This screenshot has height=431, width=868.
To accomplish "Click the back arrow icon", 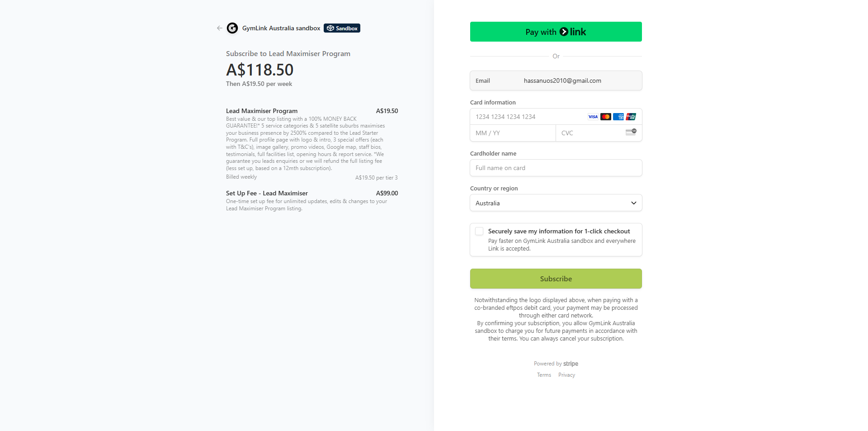I will [219, 28].
